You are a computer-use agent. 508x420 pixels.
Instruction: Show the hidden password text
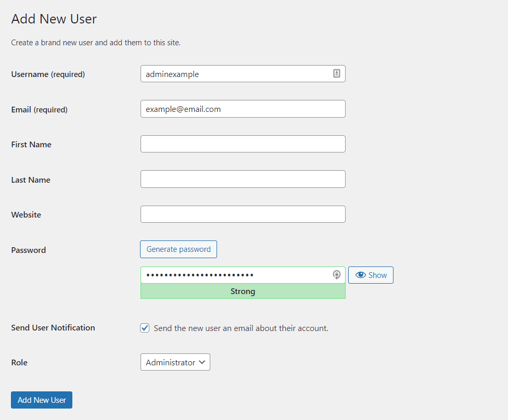pos(371,275)
